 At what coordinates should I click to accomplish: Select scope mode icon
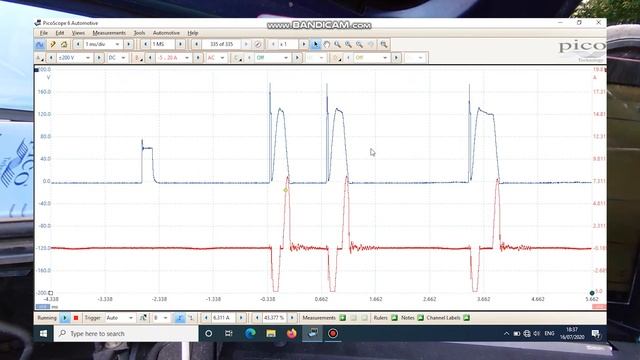(x=40, y=44)
